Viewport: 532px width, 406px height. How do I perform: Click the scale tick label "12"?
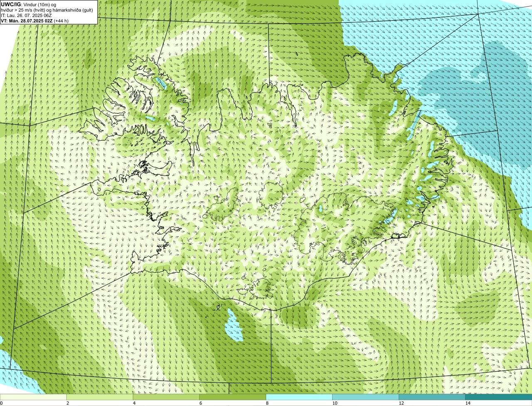tap(401, 403)
